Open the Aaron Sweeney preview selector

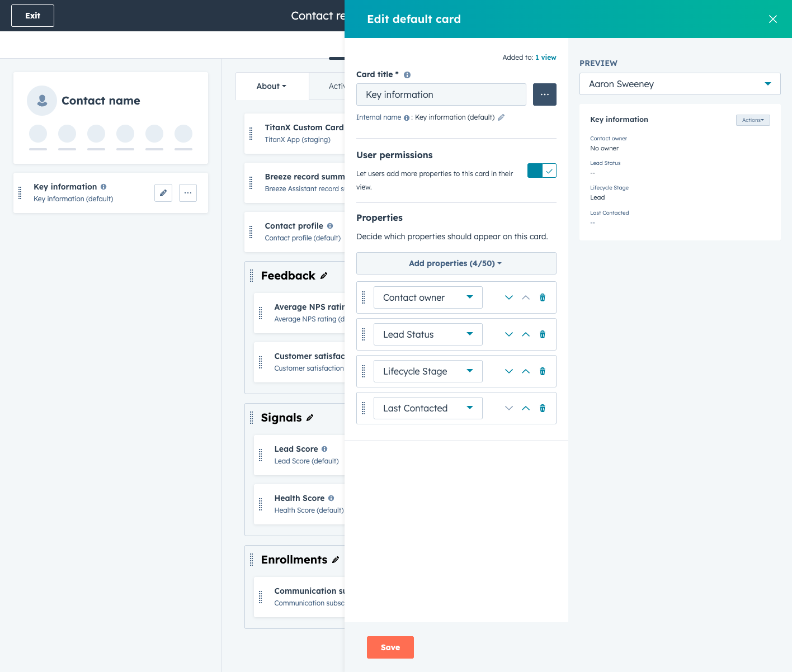[680, 84]
